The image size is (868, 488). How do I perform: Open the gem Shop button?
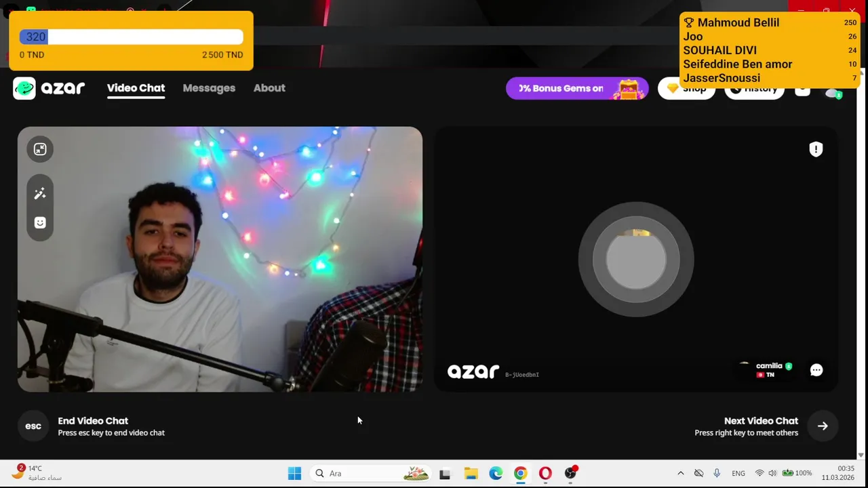[x=686, y=88]
